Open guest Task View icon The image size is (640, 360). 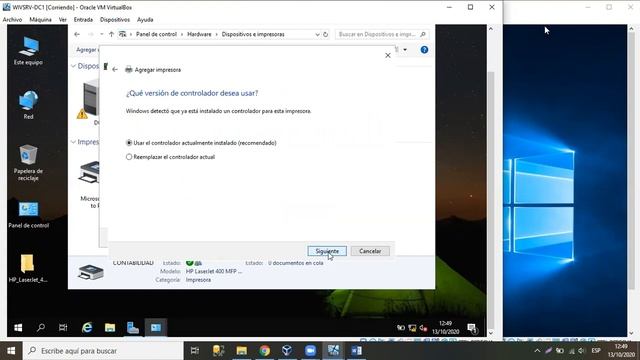[63, 328]
